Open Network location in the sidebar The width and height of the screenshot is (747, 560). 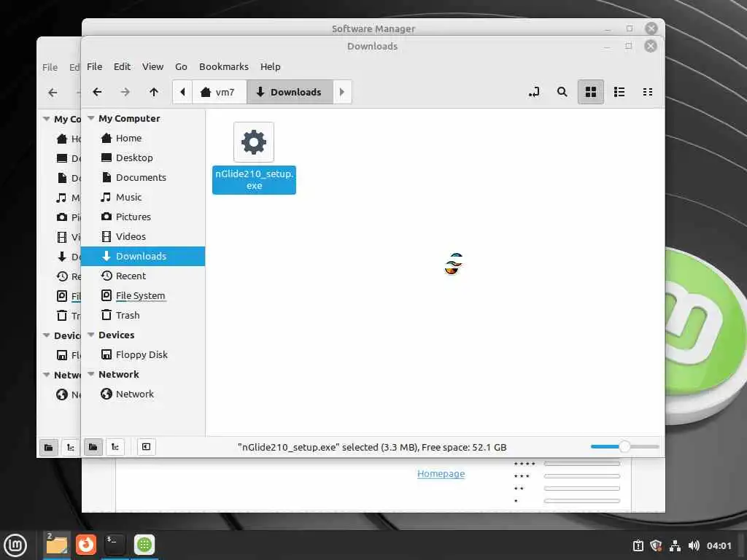pyautogui.click(x=143, y=394)
